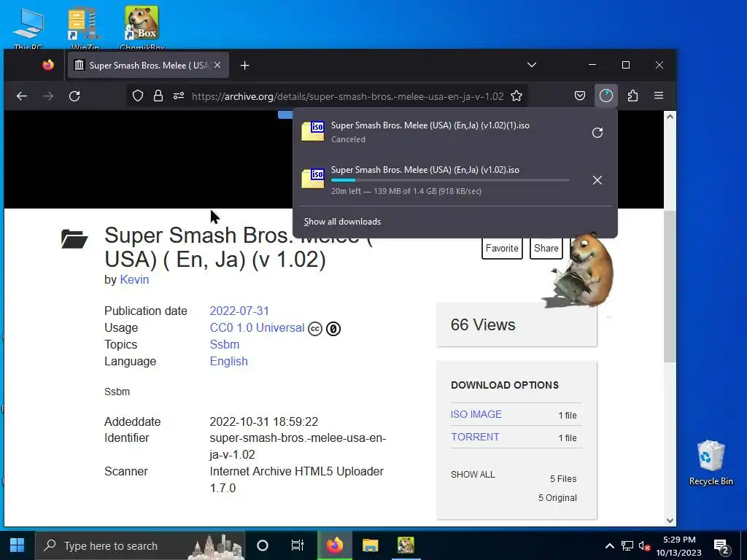Image resolution: width=747 pixels, height=560 pixels.
Task: Select This PC desktop icon
Action: coord(28,28)
